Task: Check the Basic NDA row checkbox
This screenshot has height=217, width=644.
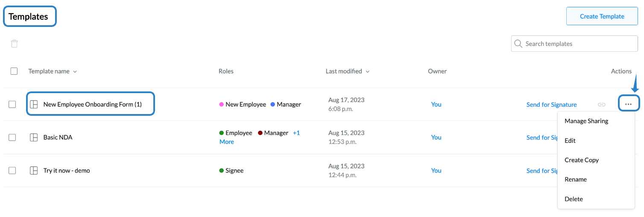Action: pos(12,138)
